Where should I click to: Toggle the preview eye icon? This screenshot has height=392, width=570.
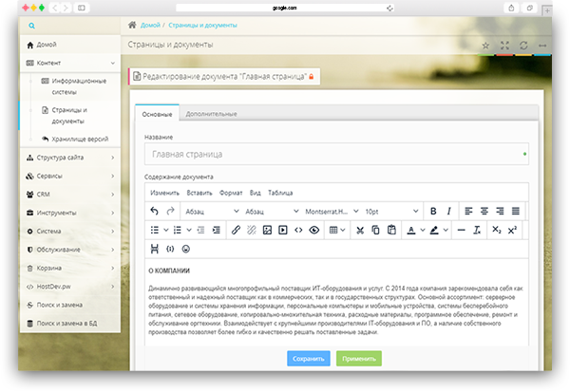[x=313, y=230]
